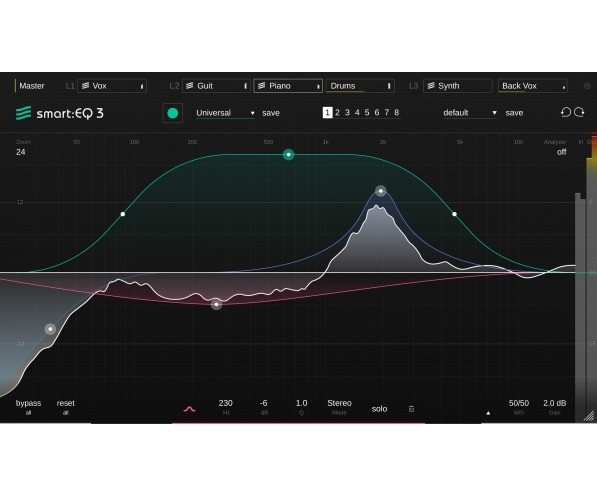The height and width of the screenshot is (497, 597).
Task: Click the Synth track layers icon
Action: coord(431,86)
